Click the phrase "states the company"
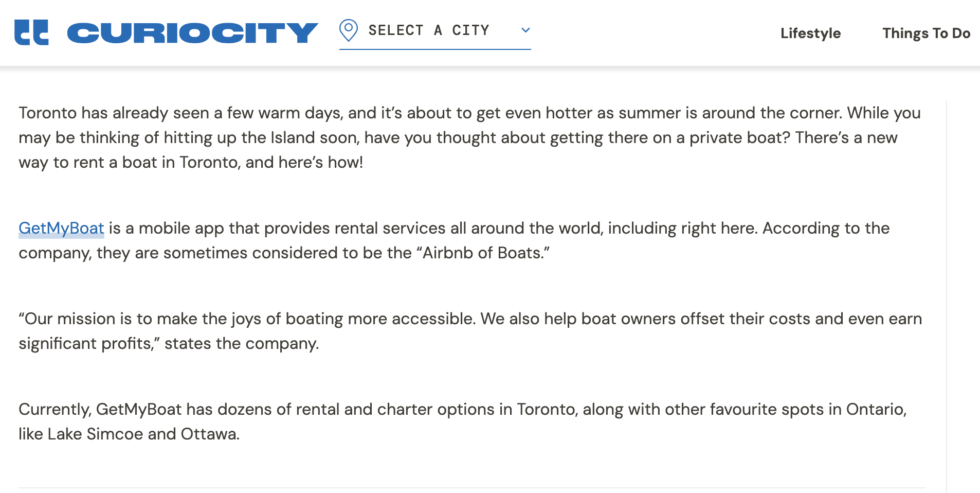Viewport: 980px width, 493px height. (x=241, y=343)
